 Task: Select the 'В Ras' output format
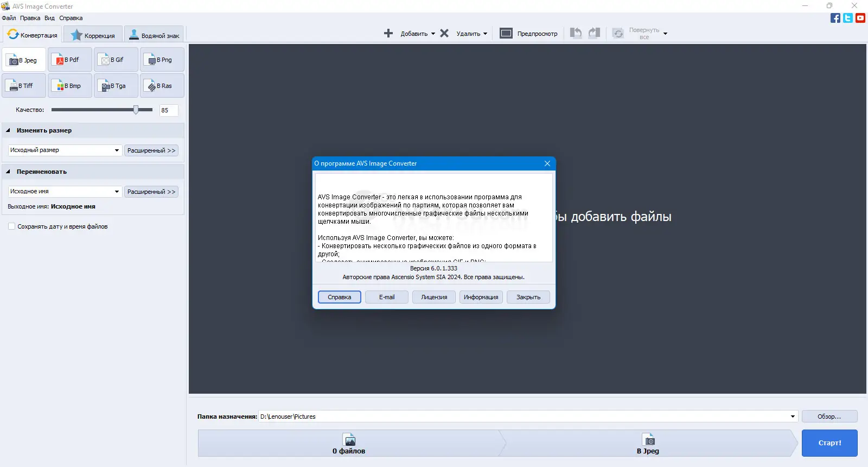tap(162, 86)
